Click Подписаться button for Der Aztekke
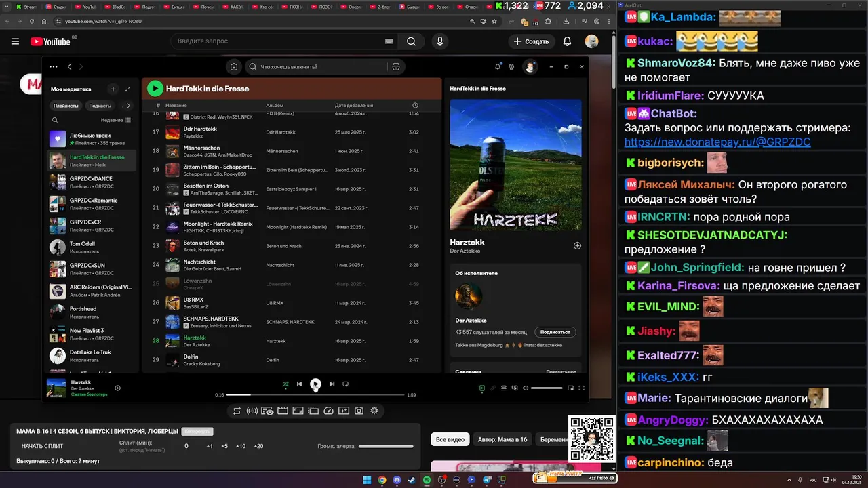Image resolution: width=868 pixels, height=488 pixels. click(x=555, y=332)
